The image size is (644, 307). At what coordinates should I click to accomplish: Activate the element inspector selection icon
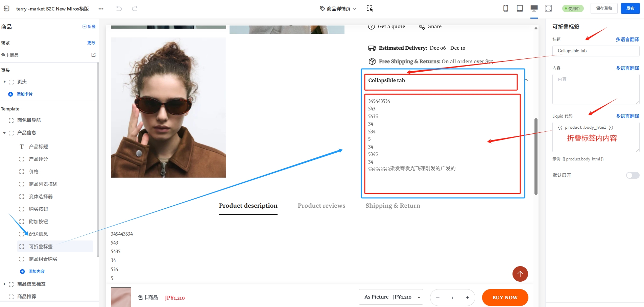tap(369, 8)
